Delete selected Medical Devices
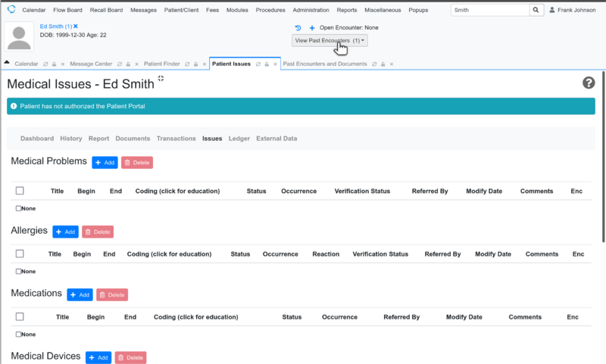This screenshot has width=606, height=364. pos(130,357)
